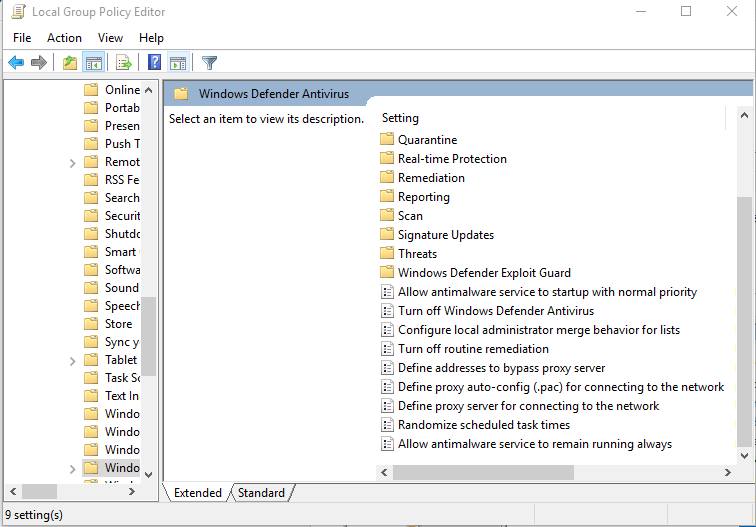Select the Real-time Protection folder icon
Image resolution: width=756 pixels, height=527 pixels.
(387, 158)
